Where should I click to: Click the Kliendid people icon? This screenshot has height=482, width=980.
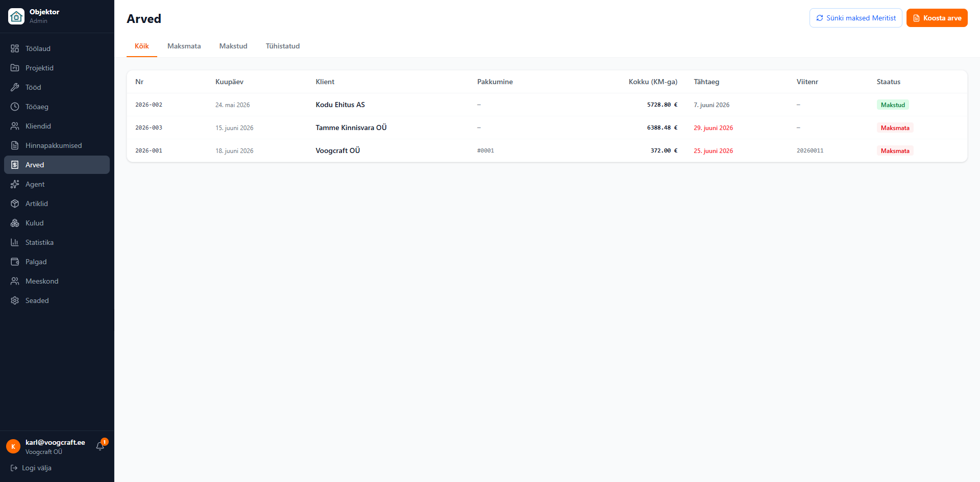tap(15, 126)
